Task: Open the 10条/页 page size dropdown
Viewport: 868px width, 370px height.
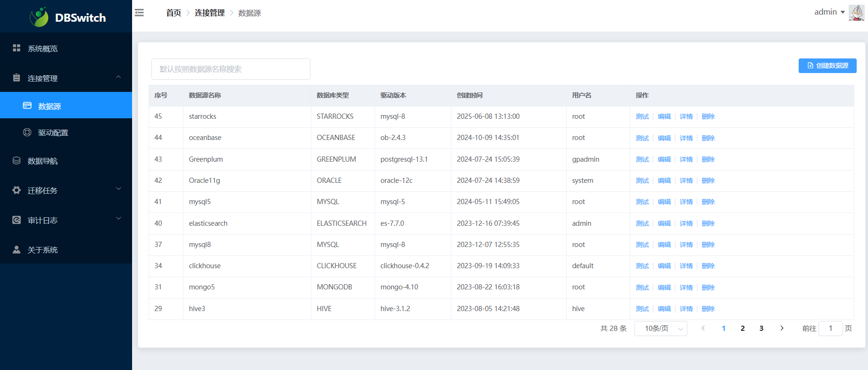Action: pyautogui.click(x=660, y=329)
